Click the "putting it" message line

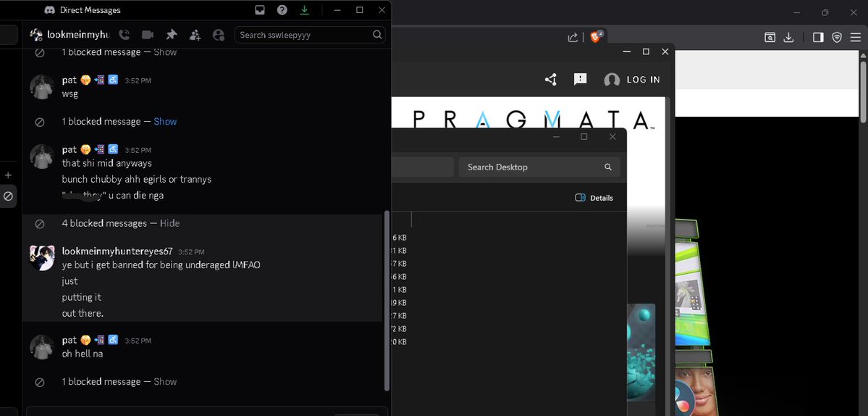tap(81, 297)
